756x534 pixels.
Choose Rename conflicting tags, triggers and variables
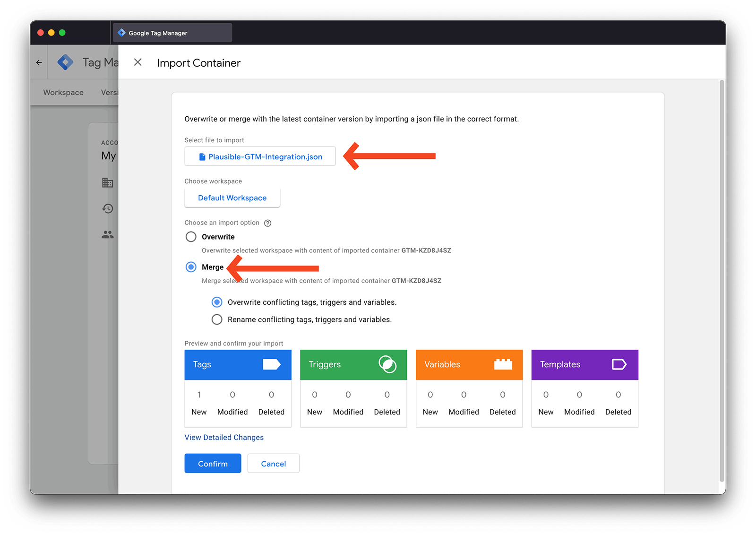(217, 319)
